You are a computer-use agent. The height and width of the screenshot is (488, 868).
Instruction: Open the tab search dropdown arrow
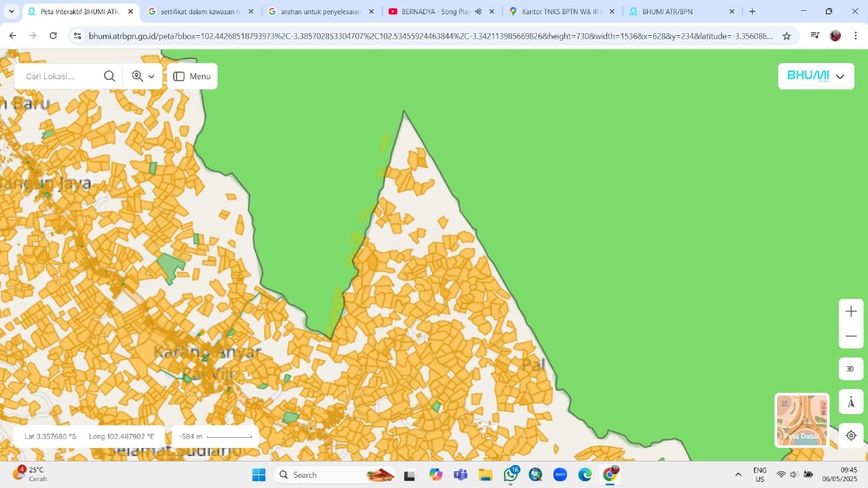12,12
